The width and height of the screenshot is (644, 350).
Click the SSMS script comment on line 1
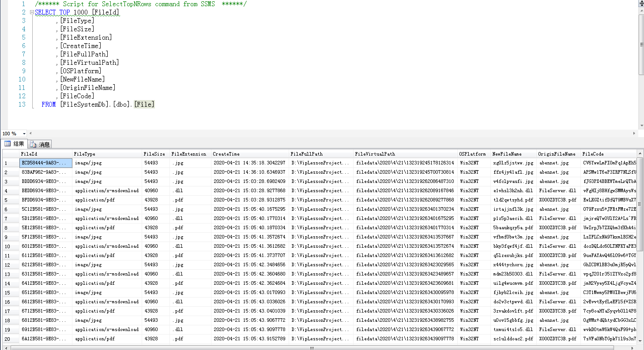(141, 4)
